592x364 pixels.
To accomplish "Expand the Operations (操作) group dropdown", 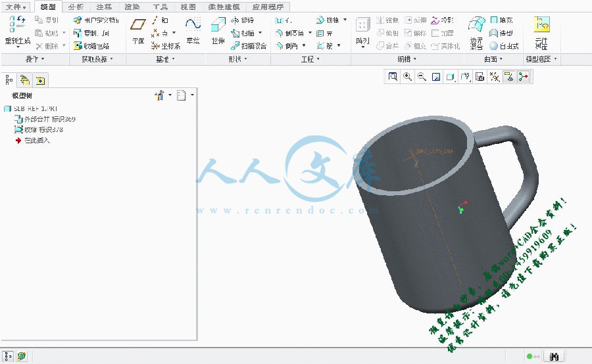I will coord(35,59).
